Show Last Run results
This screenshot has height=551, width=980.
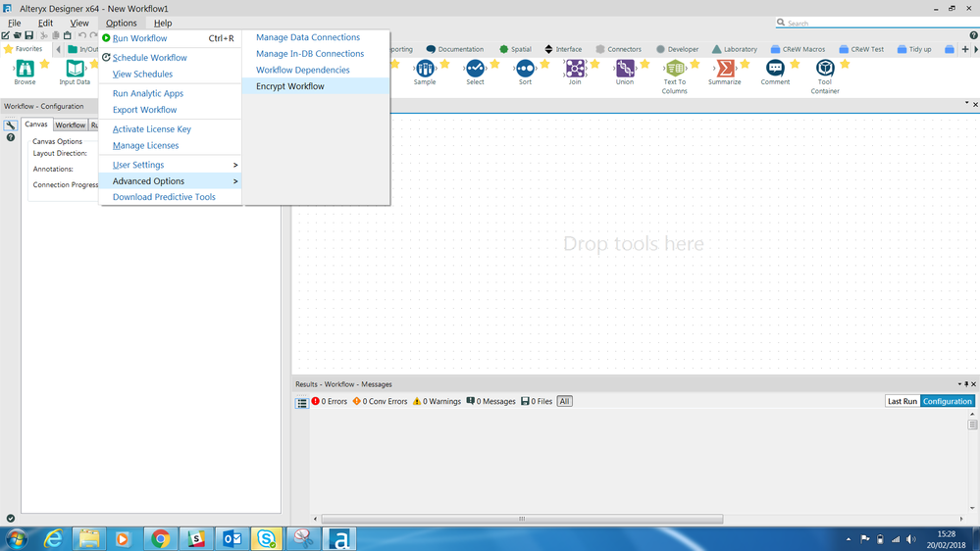pos(903,401)
